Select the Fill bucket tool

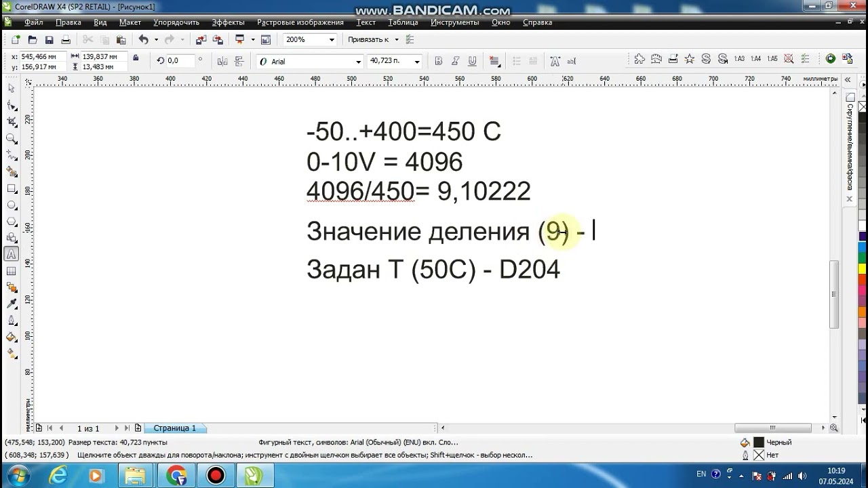pyautogui.click(x=11, y=338)
